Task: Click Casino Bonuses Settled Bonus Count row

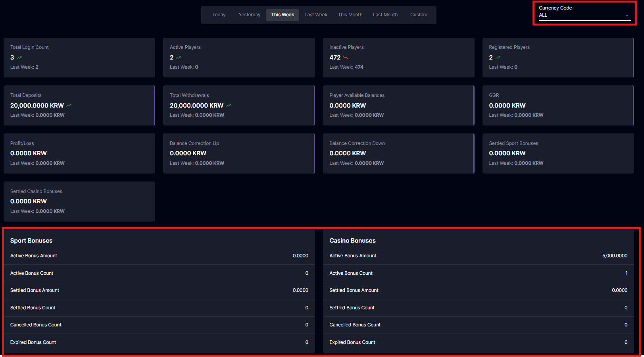Action: pos(479,308)
